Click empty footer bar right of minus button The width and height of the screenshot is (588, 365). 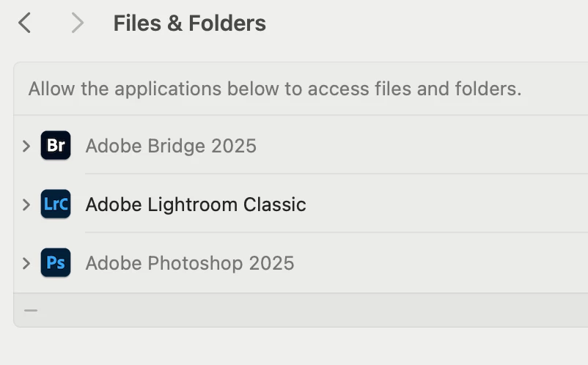[x=308, y=310]
